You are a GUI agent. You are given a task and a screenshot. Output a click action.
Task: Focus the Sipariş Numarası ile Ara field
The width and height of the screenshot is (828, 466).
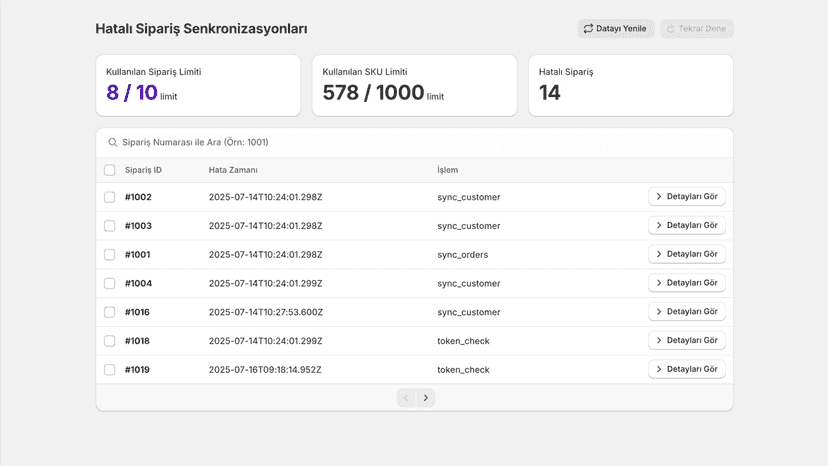415,142
